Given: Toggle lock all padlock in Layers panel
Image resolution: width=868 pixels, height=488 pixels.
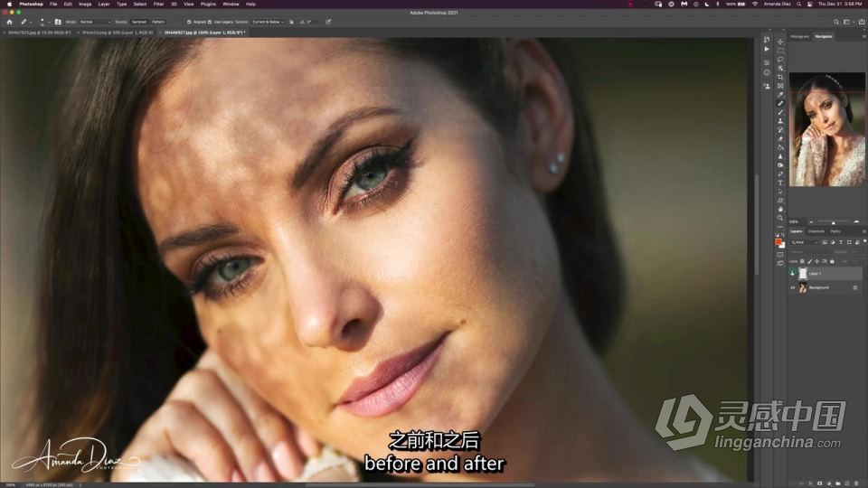Looking at the screenshot, I should point(832,261).
